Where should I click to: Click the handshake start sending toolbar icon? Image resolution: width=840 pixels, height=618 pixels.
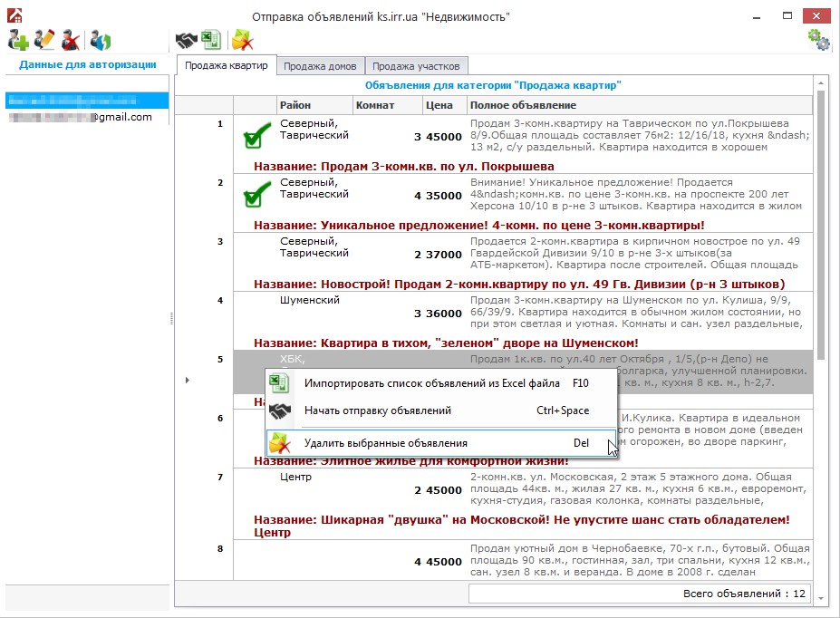(187, 40)
